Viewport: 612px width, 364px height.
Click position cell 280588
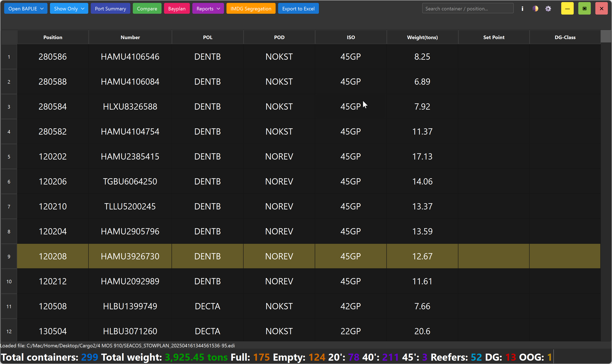pos(53,82)
